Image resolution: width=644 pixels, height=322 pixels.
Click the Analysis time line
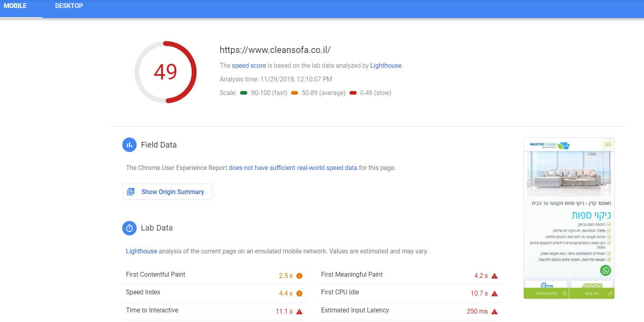click(276, 79)
